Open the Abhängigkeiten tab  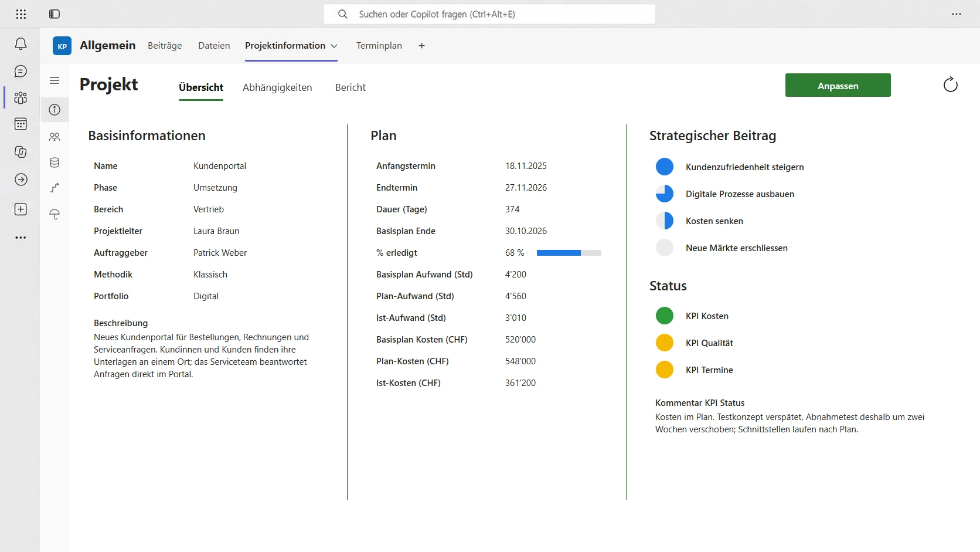277,87
